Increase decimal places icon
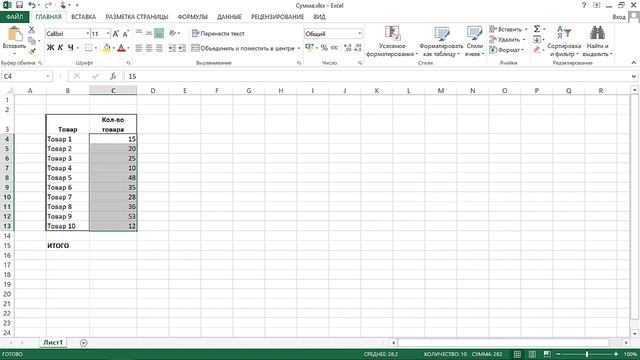640x360 pixels. pyautogui.click(x=348, y=48)
